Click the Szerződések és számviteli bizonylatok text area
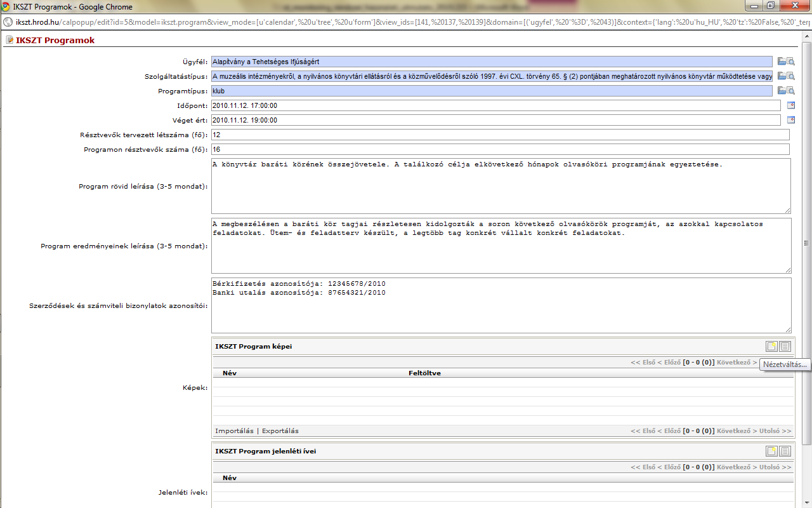The width and height of the screenshot is (812, 508). click(501, 305)
